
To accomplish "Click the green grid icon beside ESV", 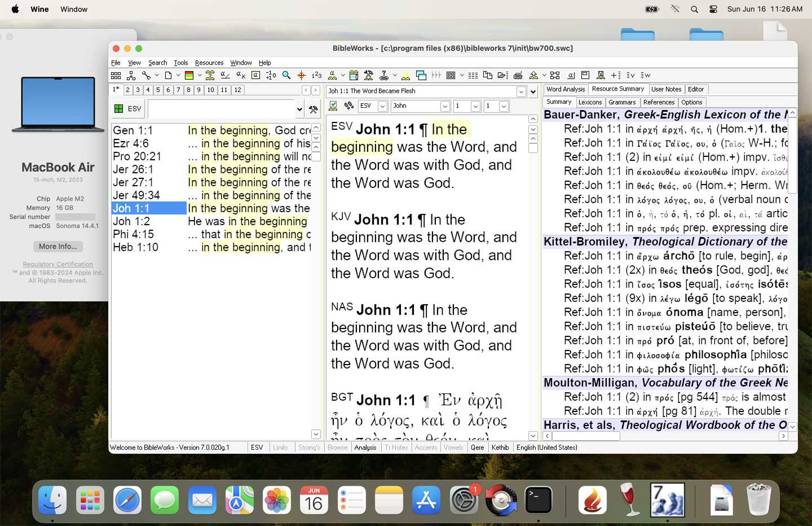I will point(118,109).
